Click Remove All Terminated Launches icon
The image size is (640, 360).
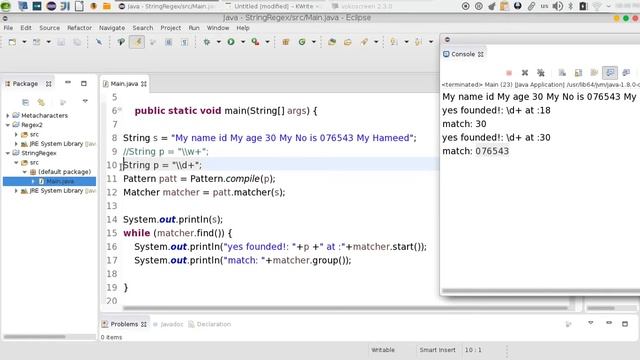(541, 73)
